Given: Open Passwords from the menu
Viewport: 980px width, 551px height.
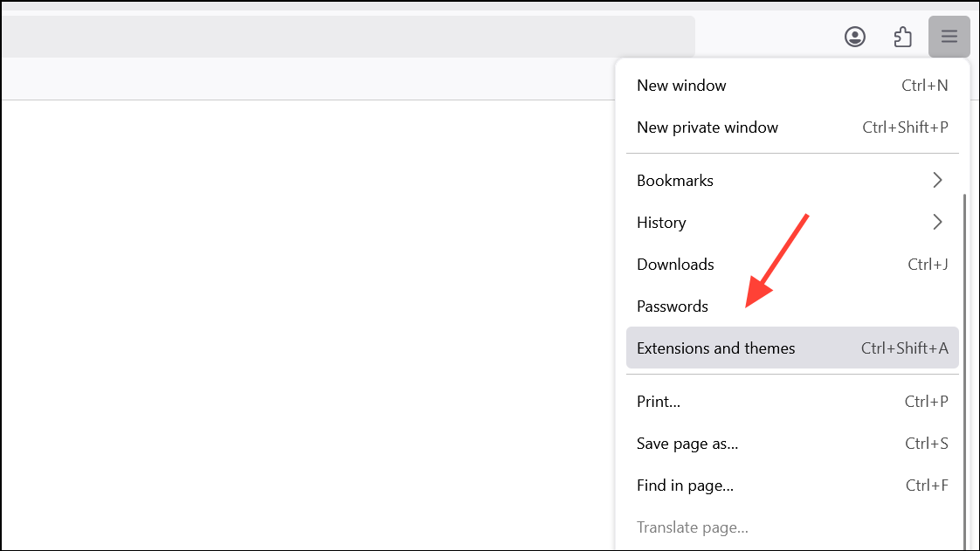Looking at the screenshot, I should (672, 306).
